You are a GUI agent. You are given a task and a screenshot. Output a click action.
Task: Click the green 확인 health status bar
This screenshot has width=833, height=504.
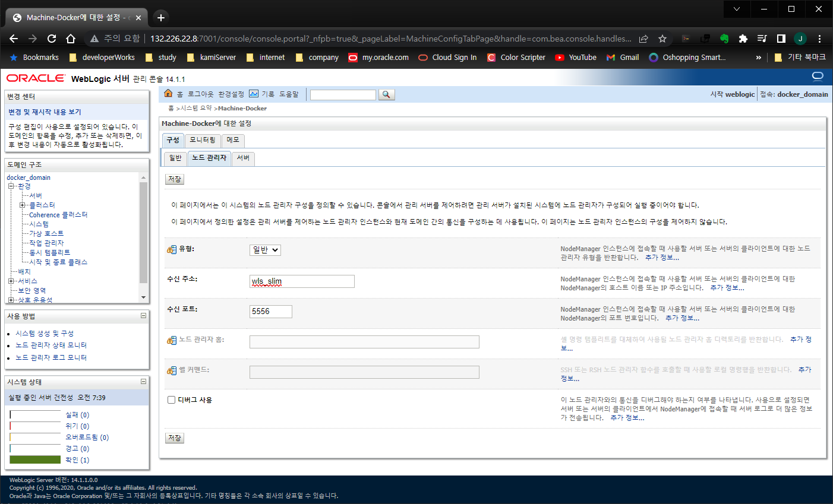[x=36, y=459]
